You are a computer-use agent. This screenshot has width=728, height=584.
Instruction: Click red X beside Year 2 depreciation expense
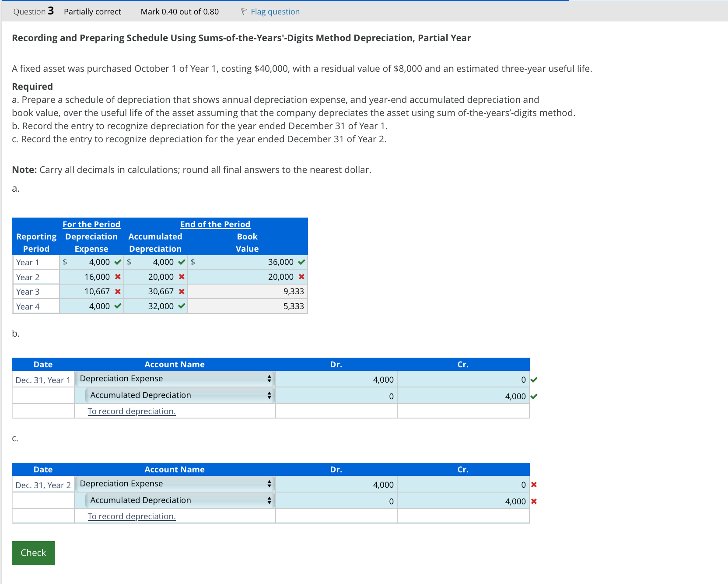click(118, 277)
